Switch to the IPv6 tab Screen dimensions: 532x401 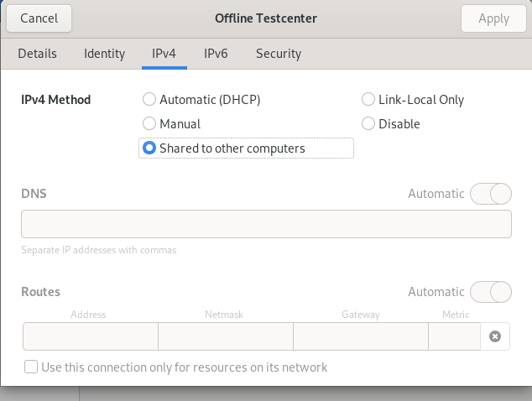point(216,54)
